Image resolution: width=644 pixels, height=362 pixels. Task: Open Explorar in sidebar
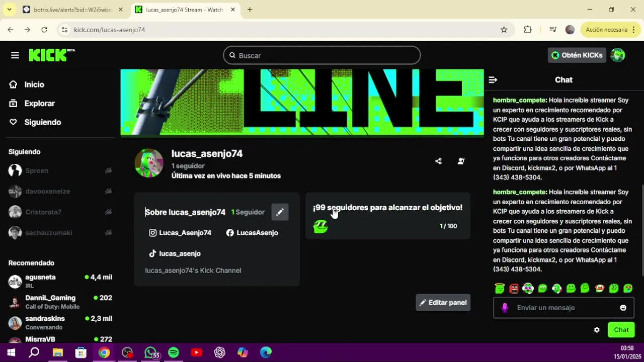pos(39,104)
